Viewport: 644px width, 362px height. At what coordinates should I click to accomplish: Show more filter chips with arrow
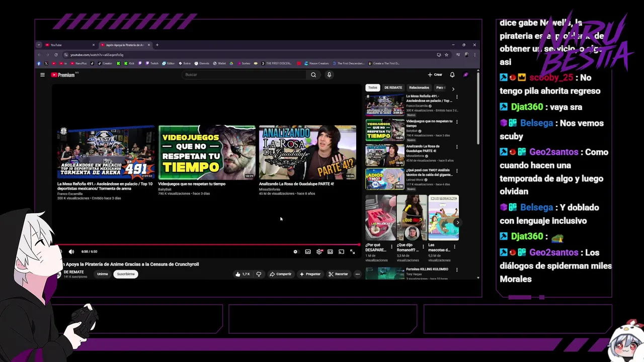coord(453,88)
